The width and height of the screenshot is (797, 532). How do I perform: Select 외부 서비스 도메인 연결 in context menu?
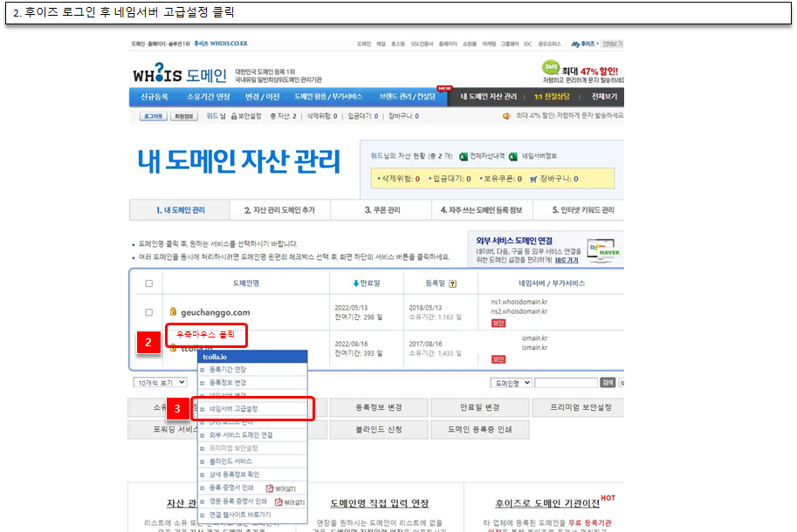[x=252, y=435]
